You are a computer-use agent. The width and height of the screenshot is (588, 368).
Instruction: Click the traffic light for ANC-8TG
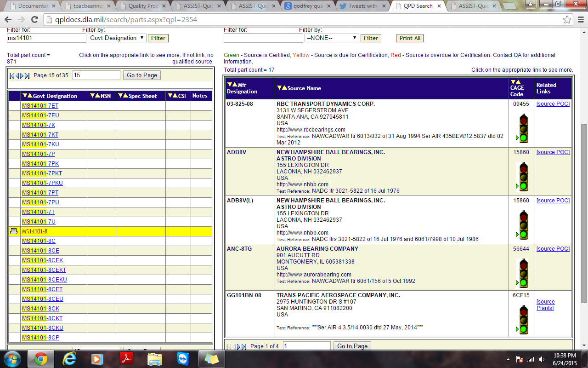[522, 273]
